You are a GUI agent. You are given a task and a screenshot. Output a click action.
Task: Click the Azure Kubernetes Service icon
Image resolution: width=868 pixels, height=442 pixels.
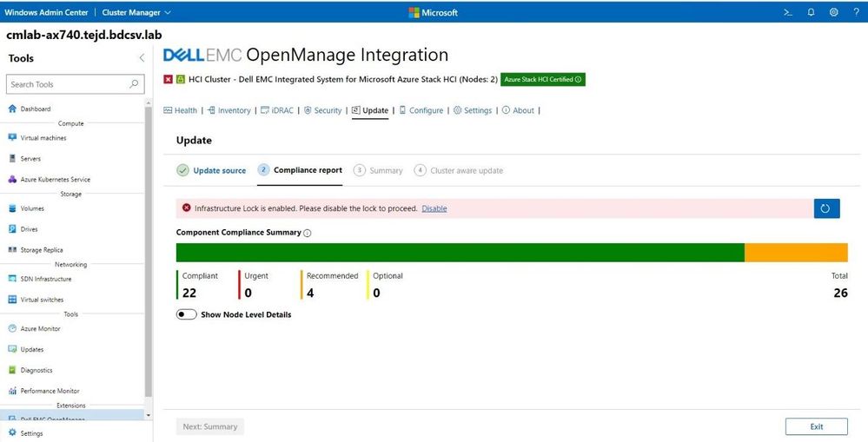pos(12,179)
